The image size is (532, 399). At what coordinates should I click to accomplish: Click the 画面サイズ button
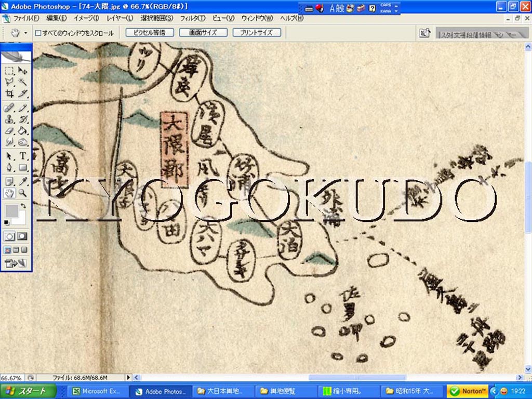203,33
